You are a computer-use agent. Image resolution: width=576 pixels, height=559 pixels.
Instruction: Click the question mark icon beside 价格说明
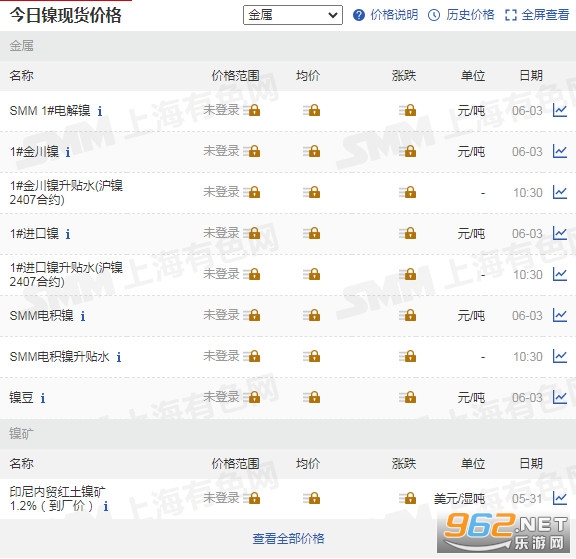coord(359,15)
